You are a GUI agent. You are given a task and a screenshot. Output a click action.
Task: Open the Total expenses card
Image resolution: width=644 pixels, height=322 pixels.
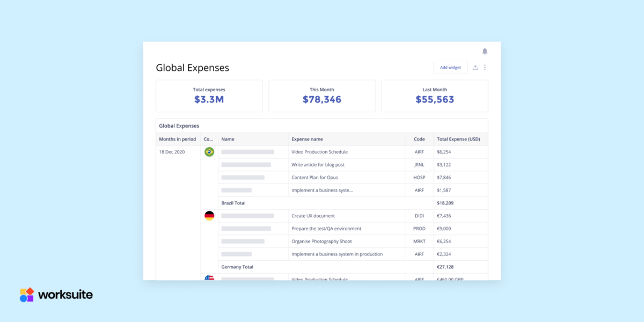point(209,96)
